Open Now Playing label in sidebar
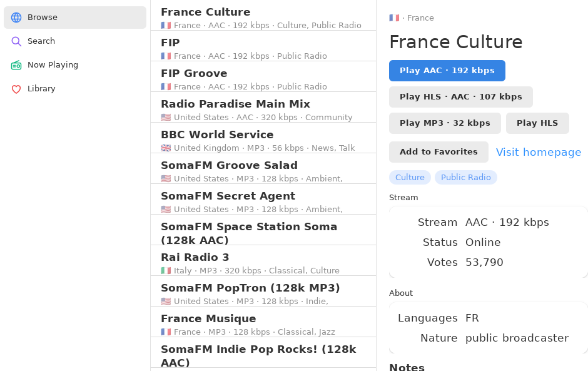 point(53,65)
